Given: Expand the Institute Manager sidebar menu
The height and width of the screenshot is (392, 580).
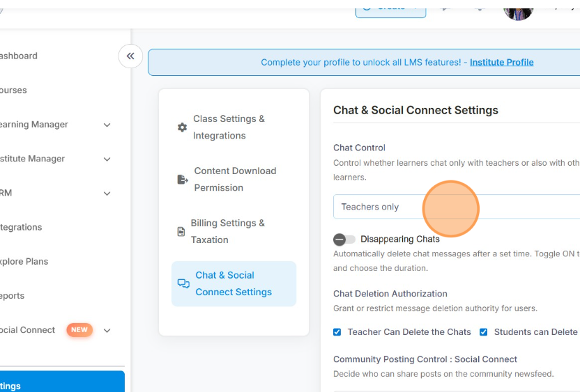Looking at the screenshot, I should [107, 159].
